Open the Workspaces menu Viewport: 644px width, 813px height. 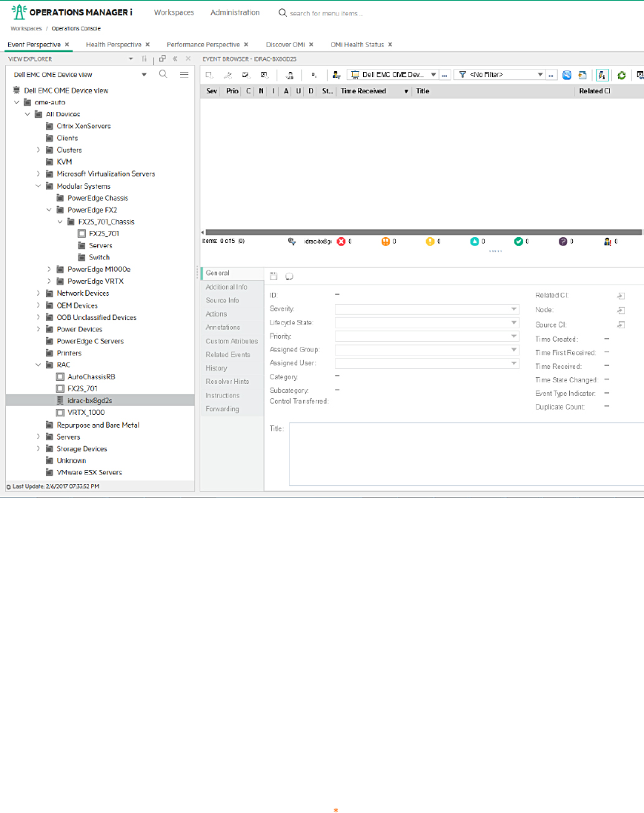pyautogui.click(x=173, y=13)
